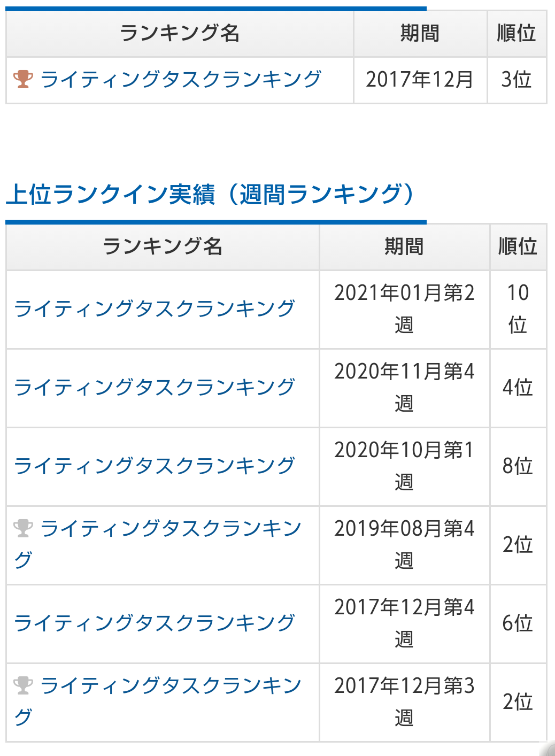The height and width of the screenshot is (756, 555).
Task: Open the ranking link for 2021年01月第2週
Action: click(155, 308)
